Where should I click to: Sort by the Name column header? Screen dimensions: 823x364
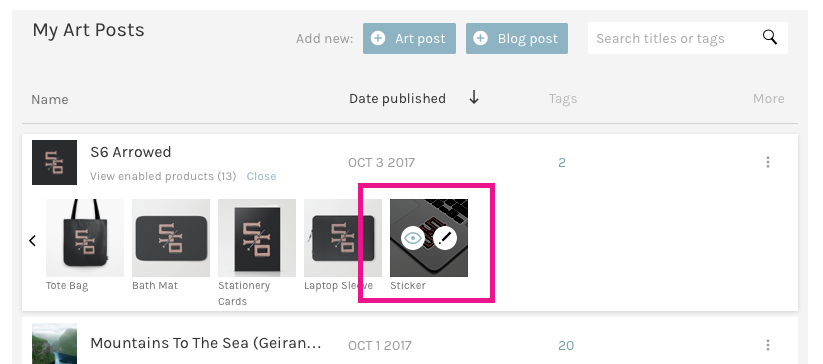[50, 99]
